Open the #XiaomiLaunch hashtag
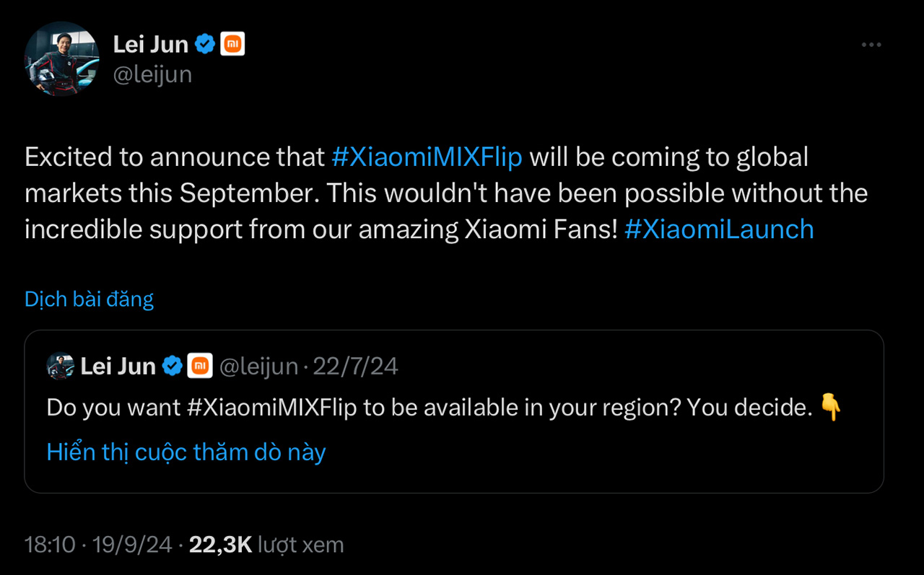924x575 pixels. tap(718, 229)
